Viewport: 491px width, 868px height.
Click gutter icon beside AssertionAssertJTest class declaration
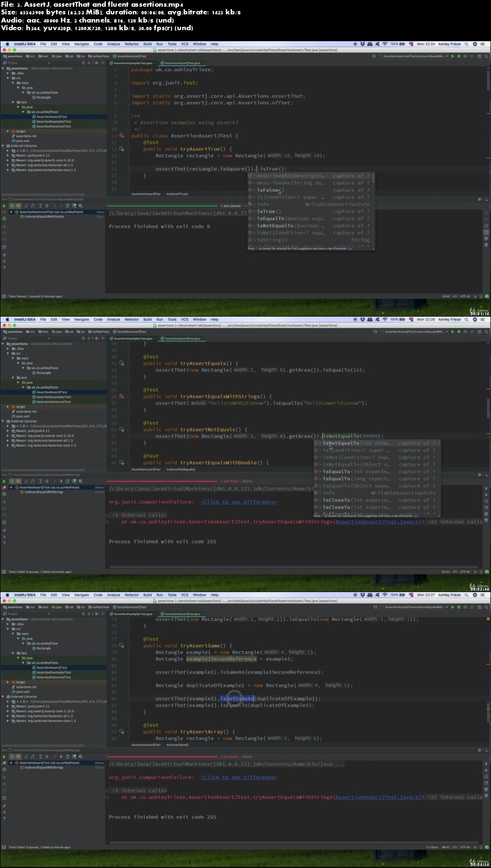(x=122, y=136)
